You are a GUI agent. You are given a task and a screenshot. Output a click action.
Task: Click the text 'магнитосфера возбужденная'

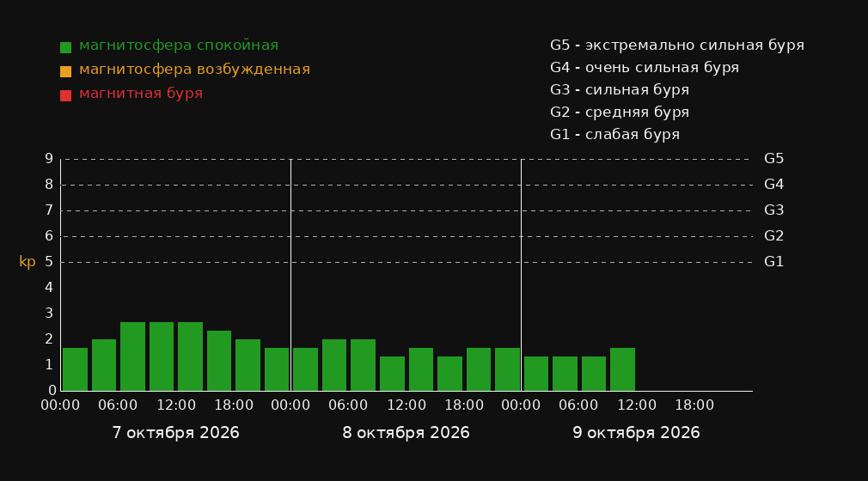click(x=195, y=70)
